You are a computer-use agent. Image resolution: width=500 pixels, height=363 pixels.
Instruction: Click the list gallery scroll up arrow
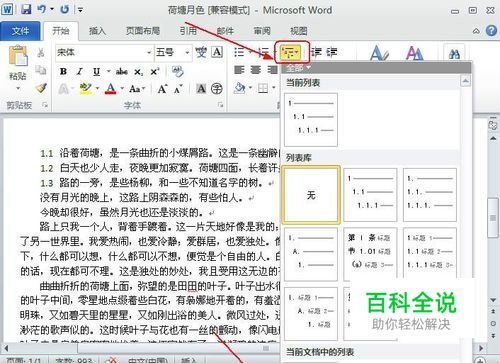466,81
